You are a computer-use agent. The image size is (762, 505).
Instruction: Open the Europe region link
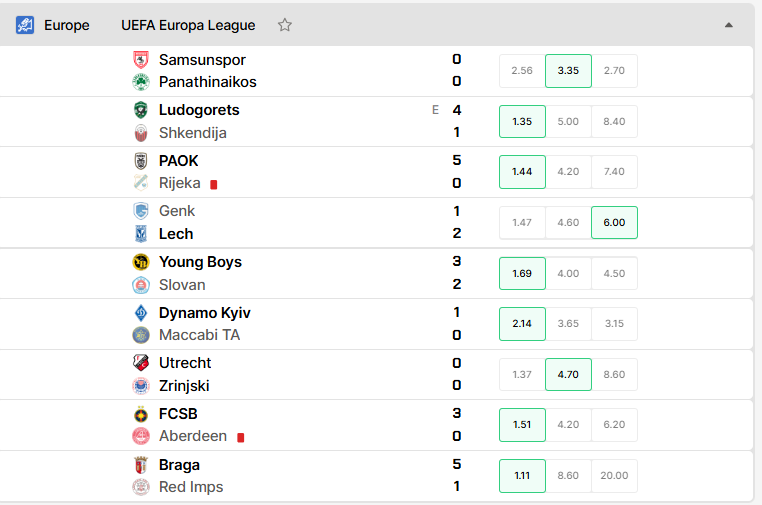[x=67, y=25]
